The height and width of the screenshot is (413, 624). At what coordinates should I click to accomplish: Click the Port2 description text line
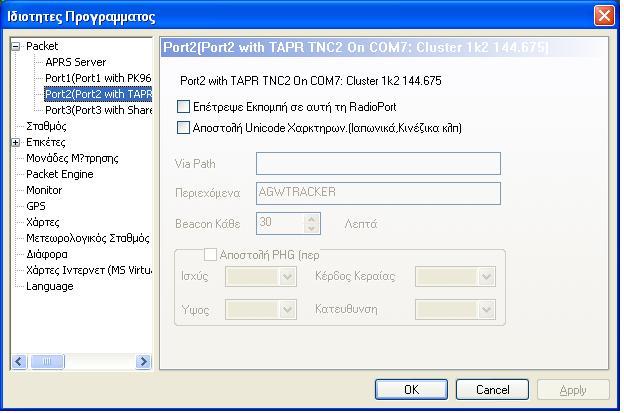311,81
